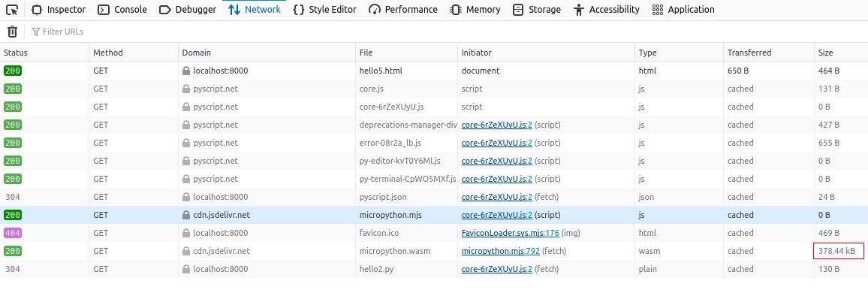Open the Style Editor tab

click(324, 10)
